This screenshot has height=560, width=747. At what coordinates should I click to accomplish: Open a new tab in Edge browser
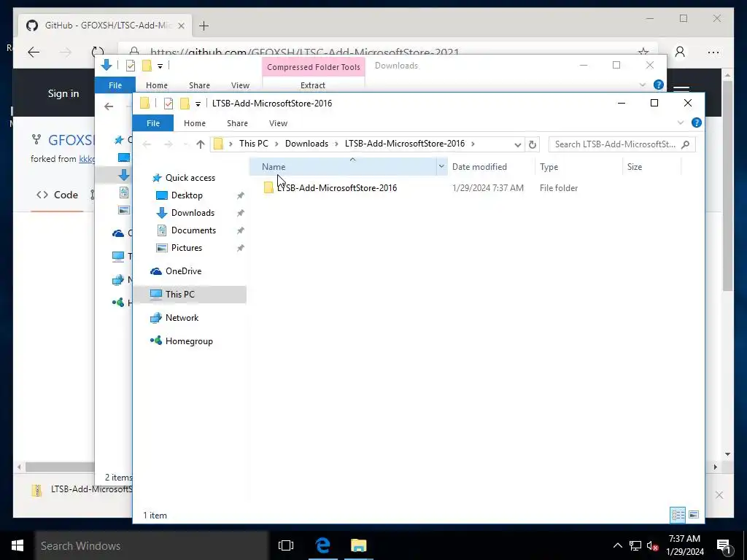pos(204,26)
